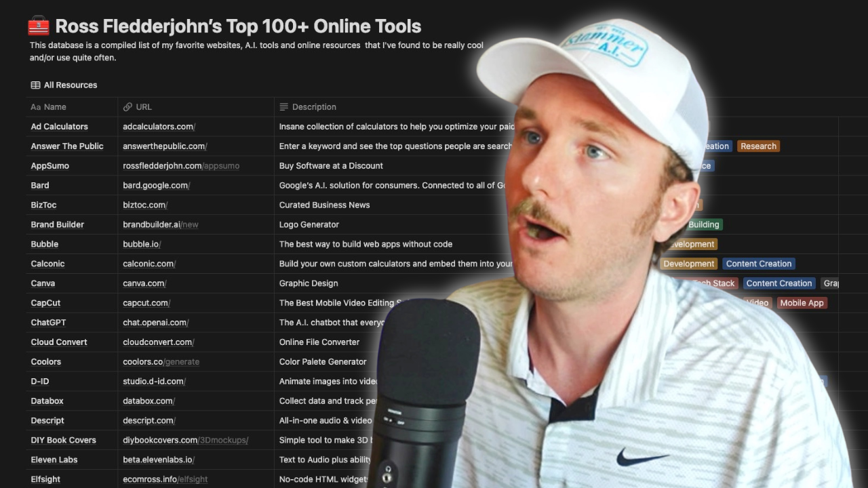Click the table icon beside All Resources
This screenshot has height=488, width=868.
35,85
